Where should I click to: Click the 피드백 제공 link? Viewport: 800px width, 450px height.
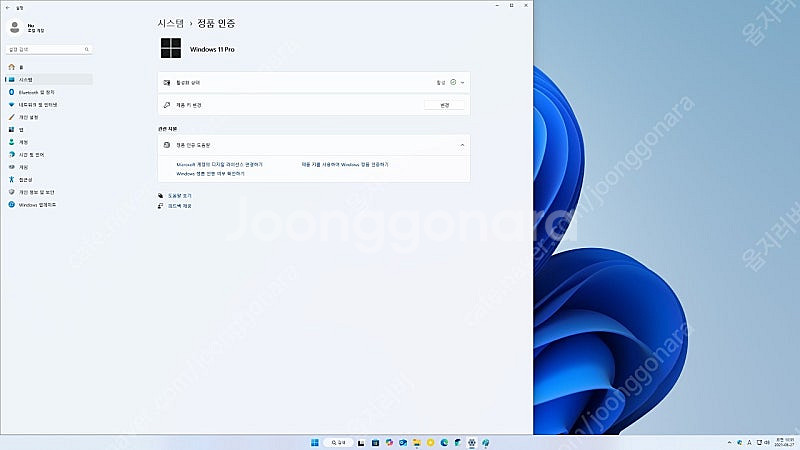(180, 206)
